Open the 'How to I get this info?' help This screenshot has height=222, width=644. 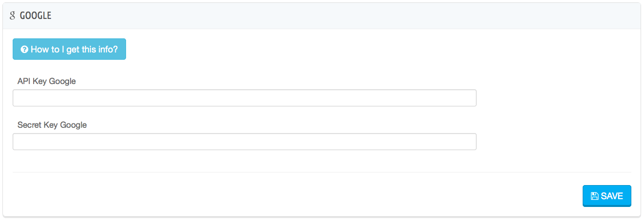(x=69, y=49)
